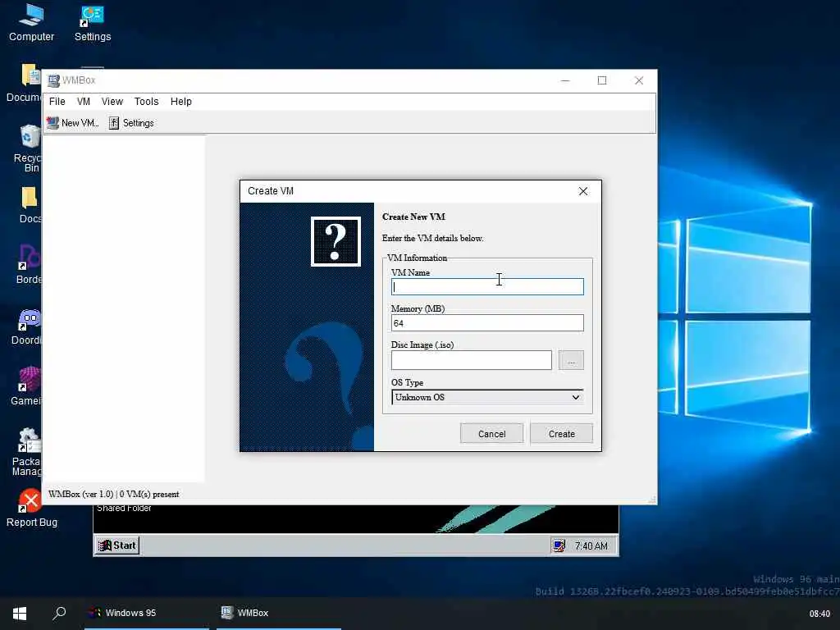Switch to the WMBox taskbar item
The image size is (840, 630).
279,614
